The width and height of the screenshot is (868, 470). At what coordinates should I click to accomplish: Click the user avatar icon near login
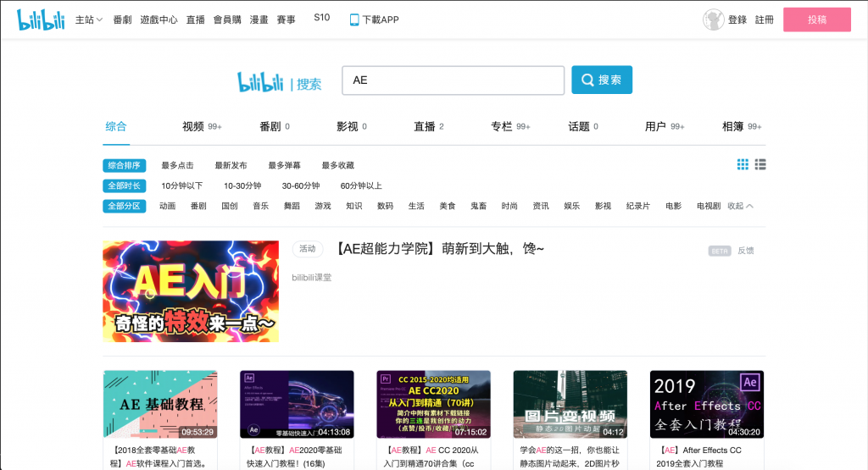[x=714, y=19]
